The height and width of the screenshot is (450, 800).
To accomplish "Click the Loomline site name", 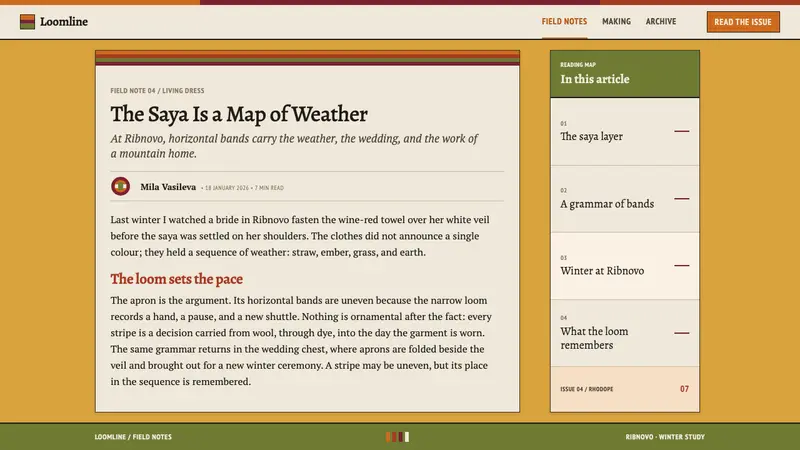I will coord(64,21).
